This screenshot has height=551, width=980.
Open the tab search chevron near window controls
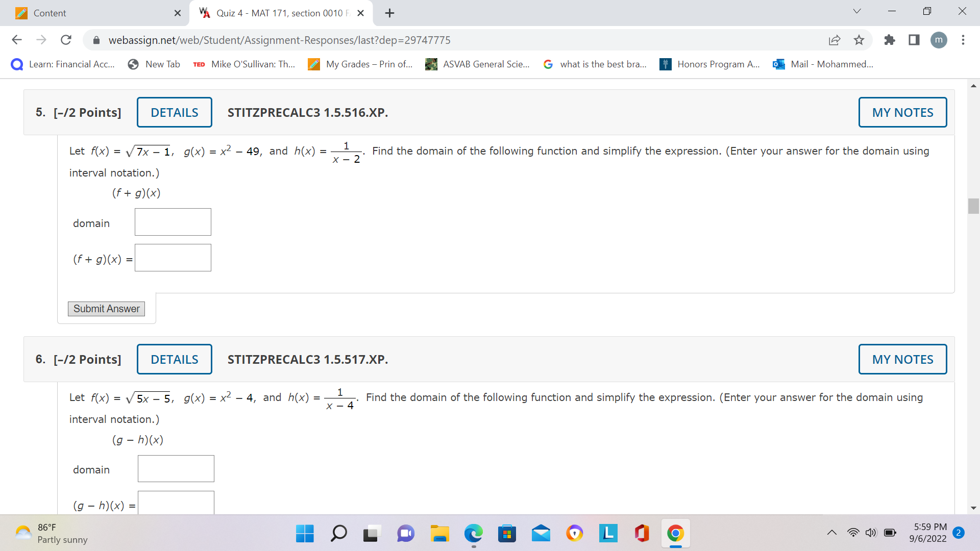click(x=856, y=11)
